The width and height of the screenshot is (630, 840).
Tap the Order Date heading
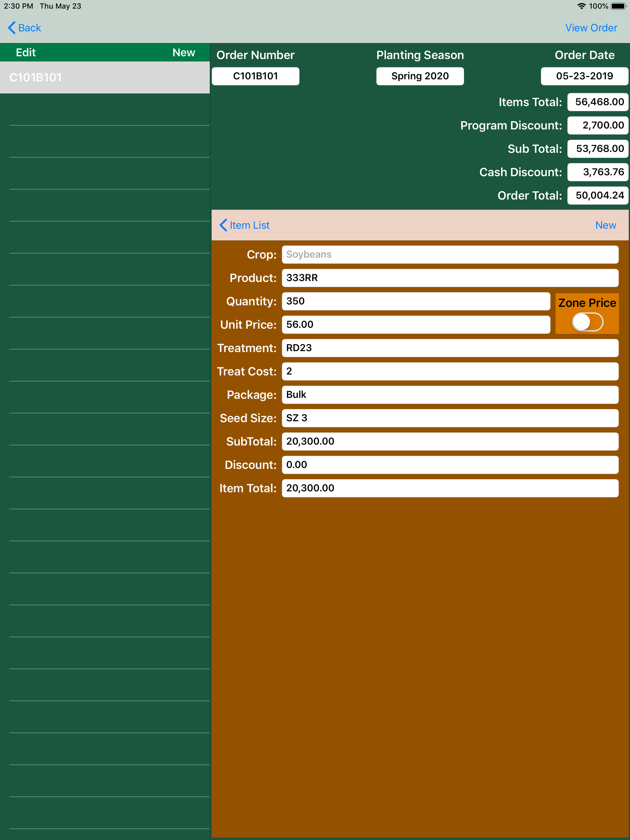coord(584,55)
